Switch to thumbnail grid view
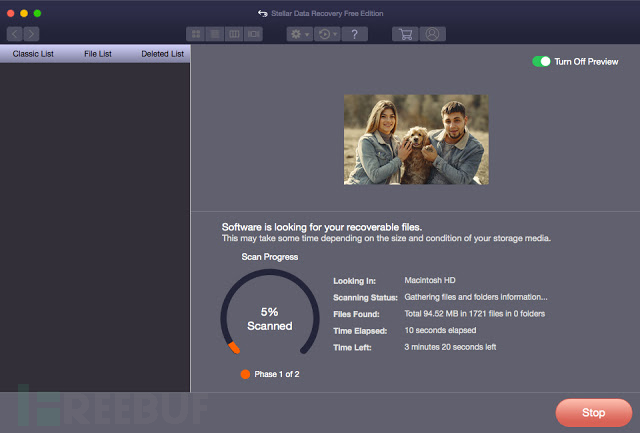 196,34
